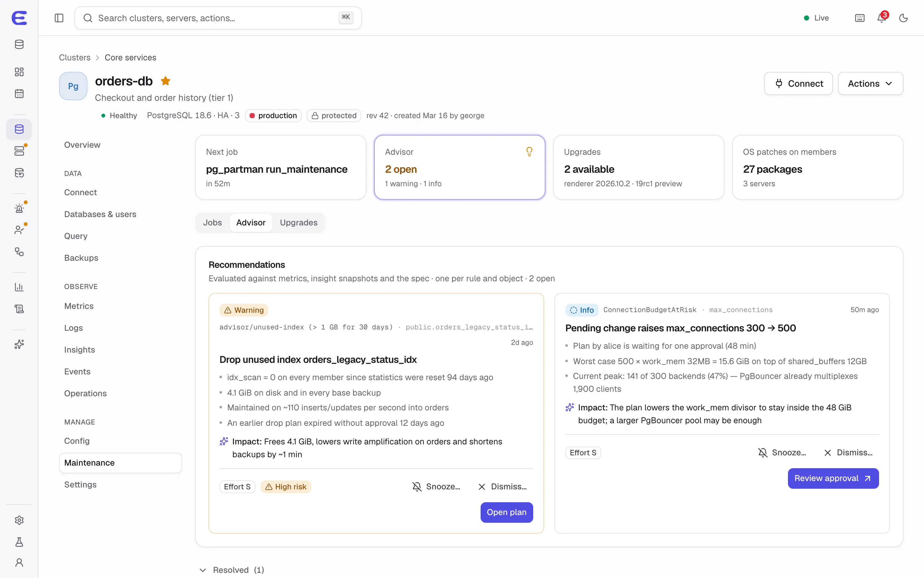Toggle the sidebar panel icon
The image size is (924, 578).
click(x=59, y=18)
